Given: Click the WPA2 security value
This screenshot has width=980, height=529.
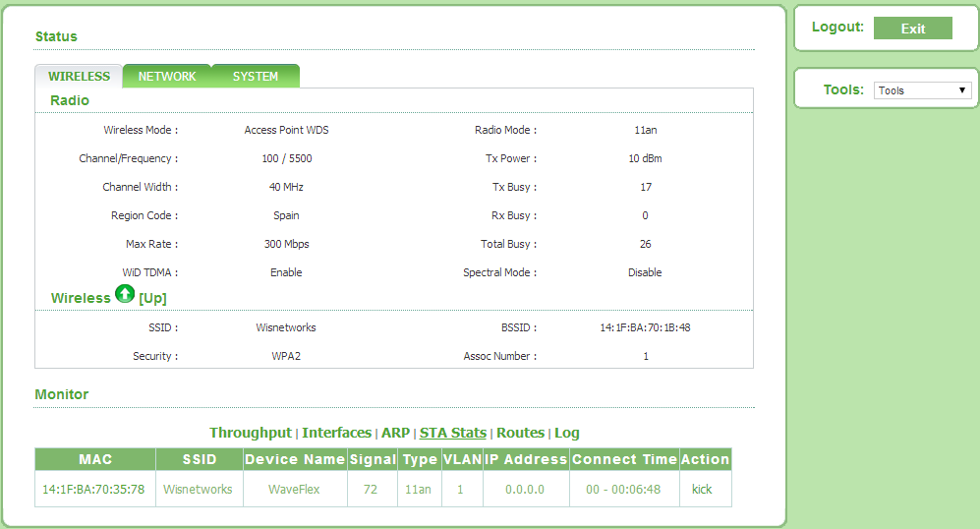Looking at the screenshot, I should coord(286,356).
